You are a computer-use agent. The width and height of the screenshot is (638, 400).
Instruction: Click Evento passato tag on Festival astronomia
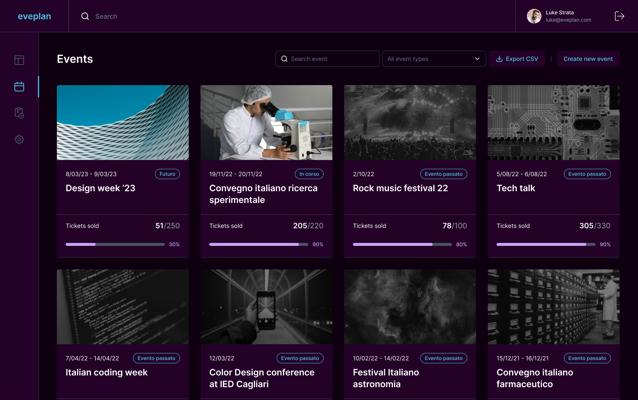(444, 358)
